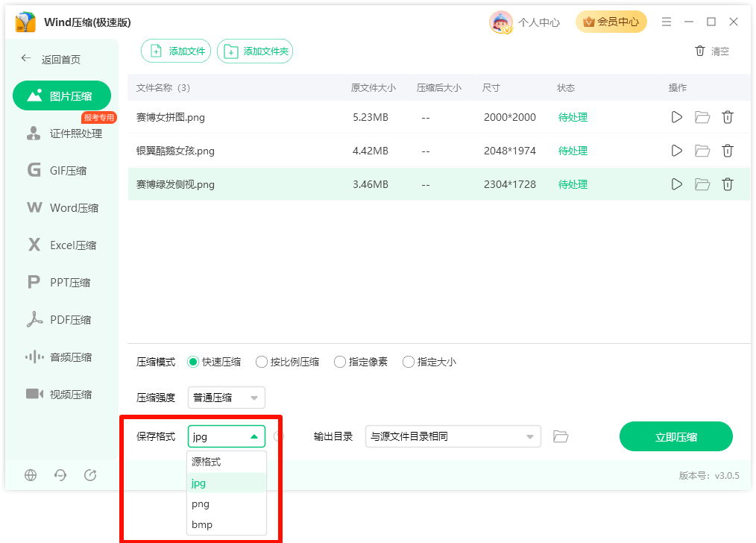Click the back arrow next to 返回首页

point(26,59)
